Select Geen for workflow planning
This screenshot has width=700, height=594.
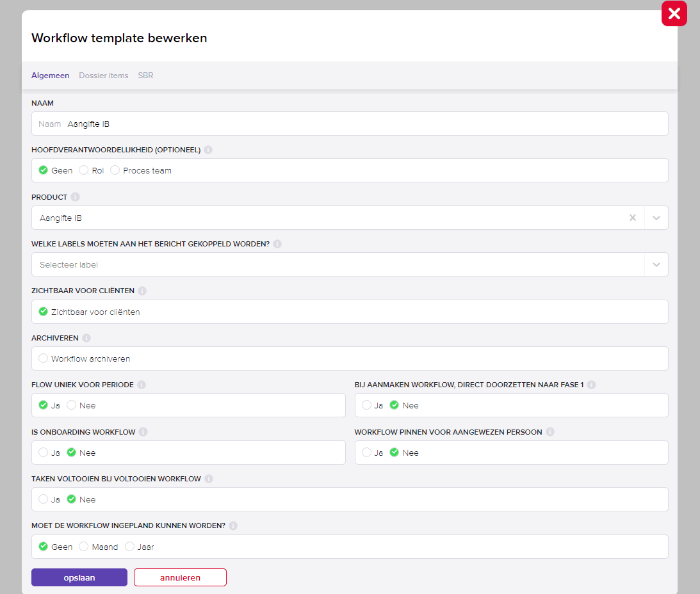(44, 547)
